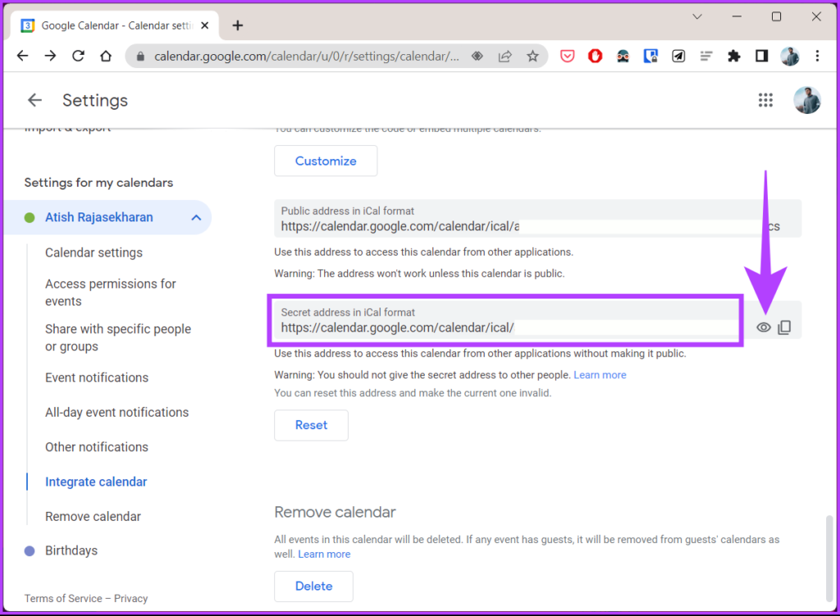
Task: Reset the secret calendar address
Action: (311, 425)
